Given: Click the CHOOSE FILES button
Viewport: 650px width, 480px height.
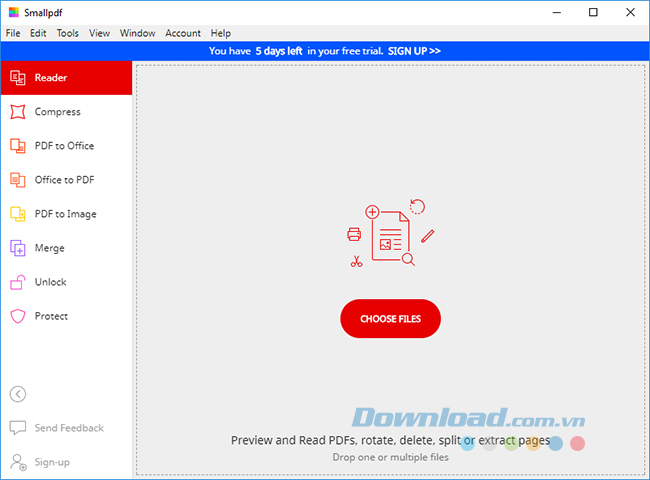Looking at the screenshot, I should tap(390, 318).
